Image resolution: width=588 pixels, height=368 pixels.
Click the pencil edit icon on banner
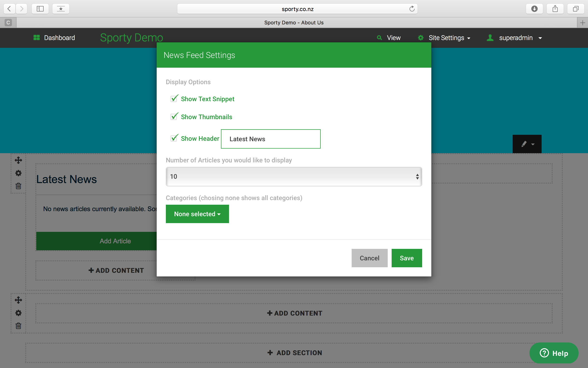tap(524, 144)
